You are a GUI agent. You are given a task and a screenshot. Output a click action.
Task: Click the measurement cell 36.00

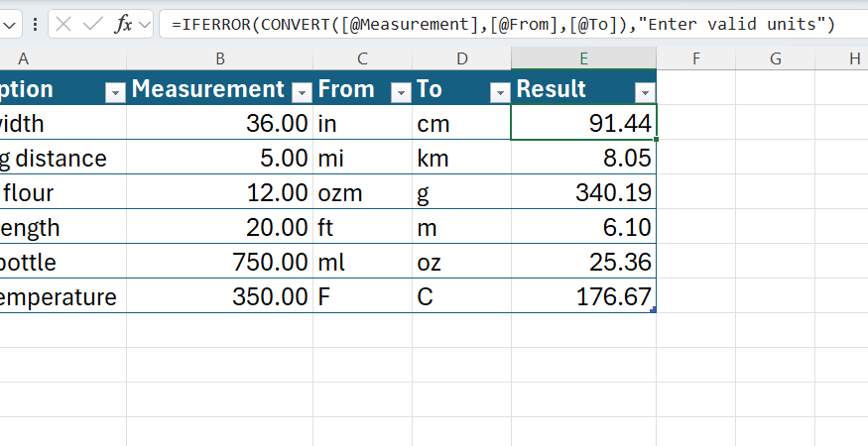coord(220,122)
